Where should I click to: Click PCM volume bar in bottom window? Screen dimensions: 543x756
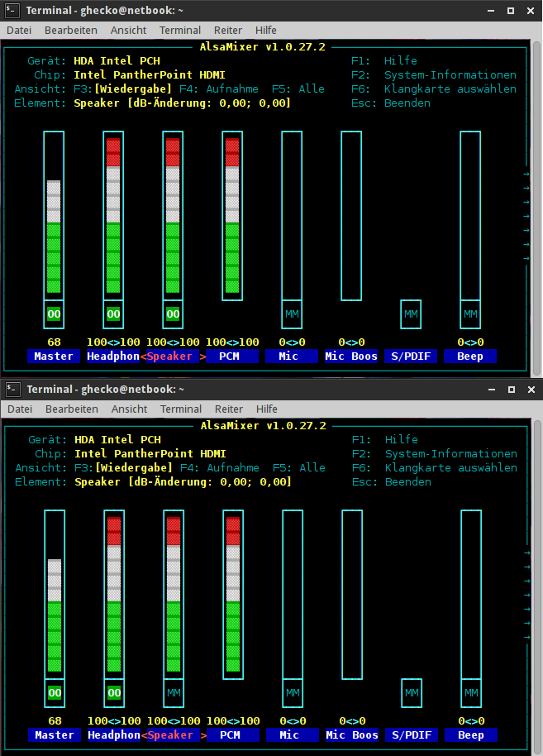(x=233, y=595)
